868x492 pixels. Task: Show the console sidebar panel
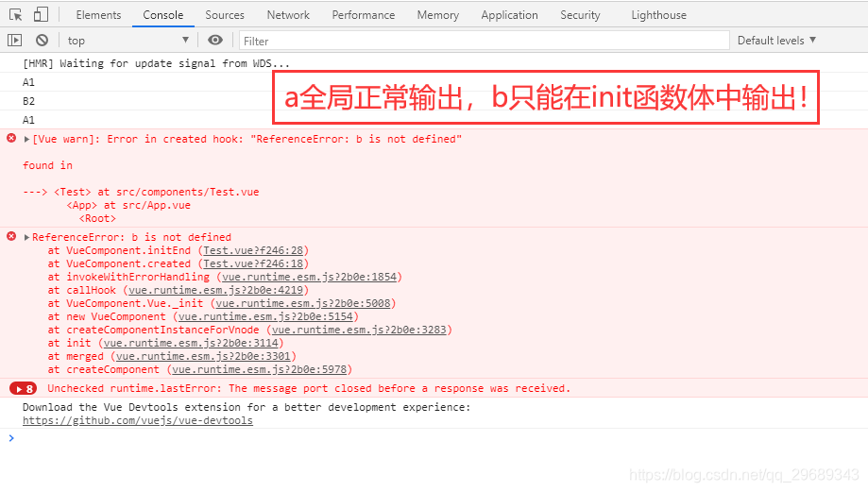click(x=14, y=41)
